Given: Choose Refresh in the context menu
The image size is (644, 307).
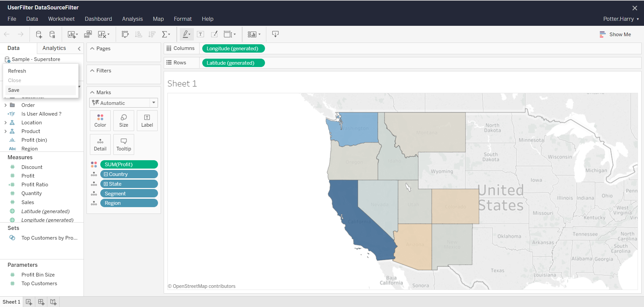Looking at the screenshot, I should (x=40, y=71).
